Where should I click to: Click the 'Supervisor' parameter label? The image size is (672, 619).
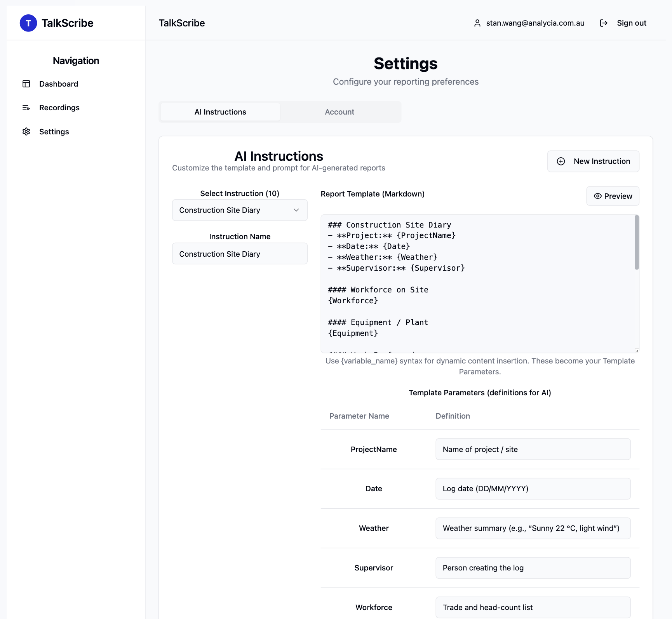pos(374,568)
